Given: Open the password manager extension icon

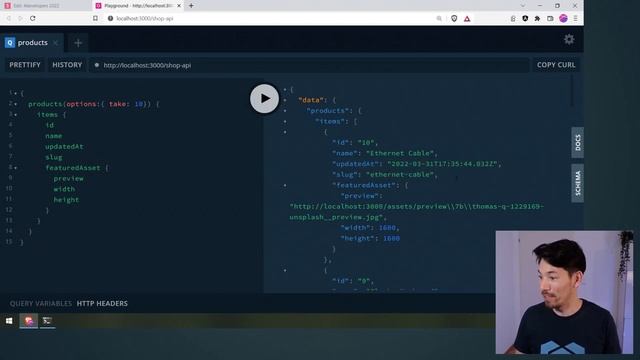Looking at the screenshot, I should 513,18.
